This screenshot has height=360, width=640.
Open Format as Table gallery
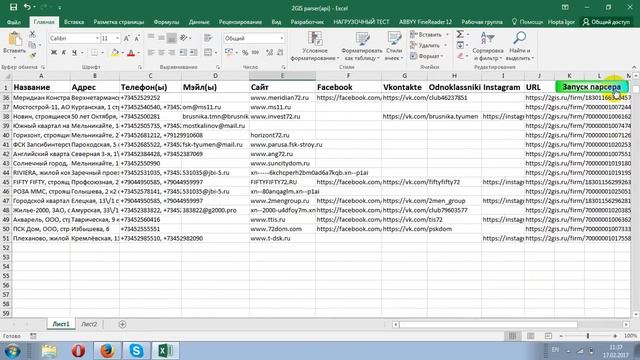coord(362,46)
